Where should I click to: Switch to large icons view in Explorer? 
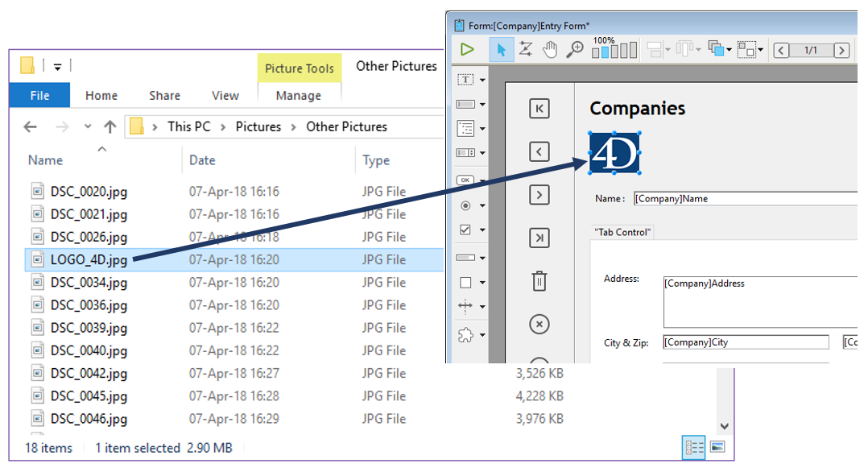click(x=717, y=447)
